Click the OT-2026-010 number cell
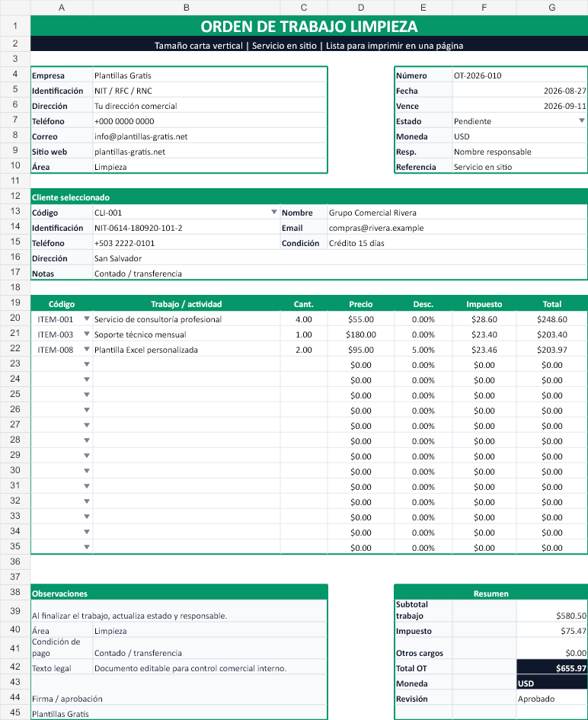The image size is (588, 720). (519, 75)
